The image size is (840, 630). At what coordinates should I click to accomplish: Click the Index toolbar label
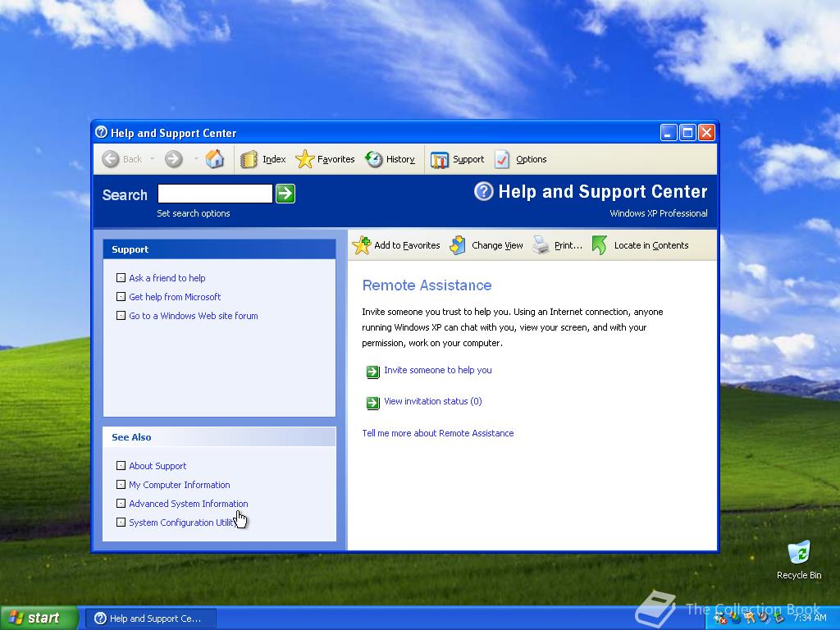pyautogui.click(x=274, y=159)
